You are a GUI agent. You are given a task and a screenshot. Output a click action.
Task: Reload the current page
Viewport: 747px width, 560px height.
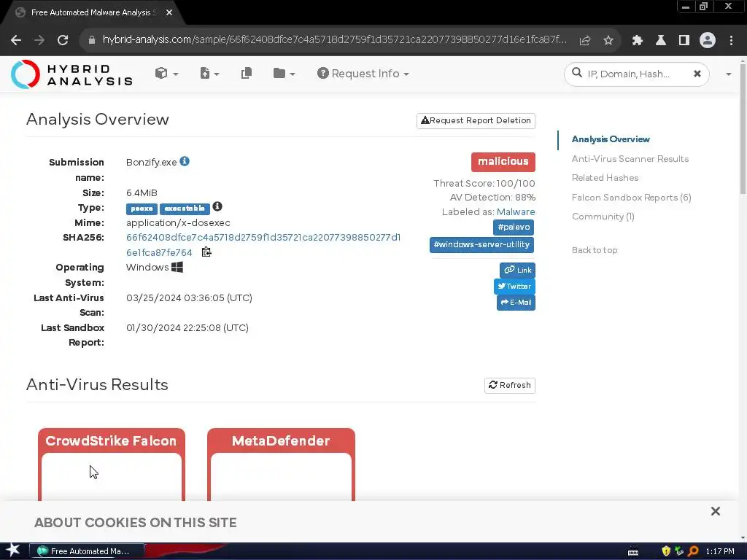(x=63, y=41)
